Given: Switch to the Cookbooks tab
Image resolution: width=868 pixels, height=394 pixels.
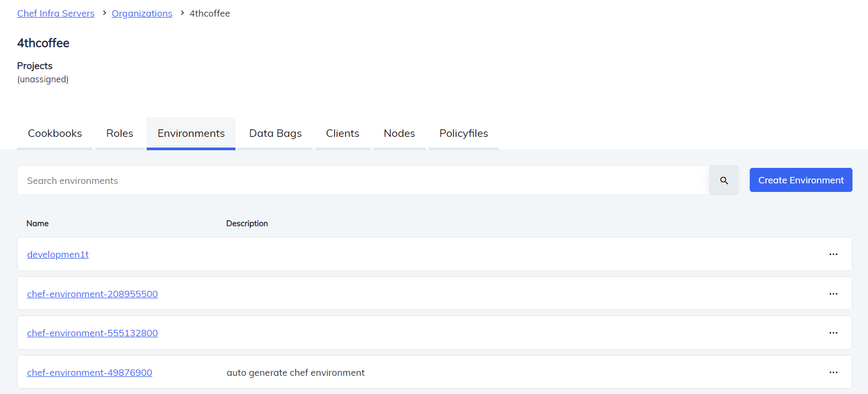Looking at the screenshot, I should tap(55, 134).
